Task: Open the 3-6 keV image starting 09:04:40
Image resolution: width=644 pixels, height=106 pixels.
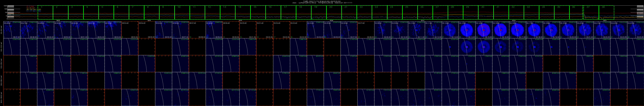Action: point(315,30)
